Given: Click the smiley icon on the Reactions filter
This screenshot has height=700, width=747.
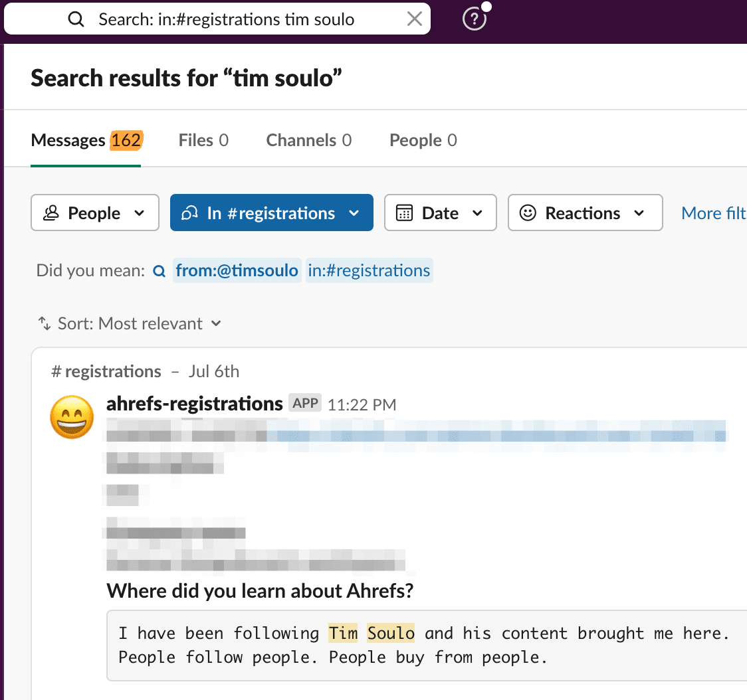Looking at the screenshot, I should click(528, 213).
